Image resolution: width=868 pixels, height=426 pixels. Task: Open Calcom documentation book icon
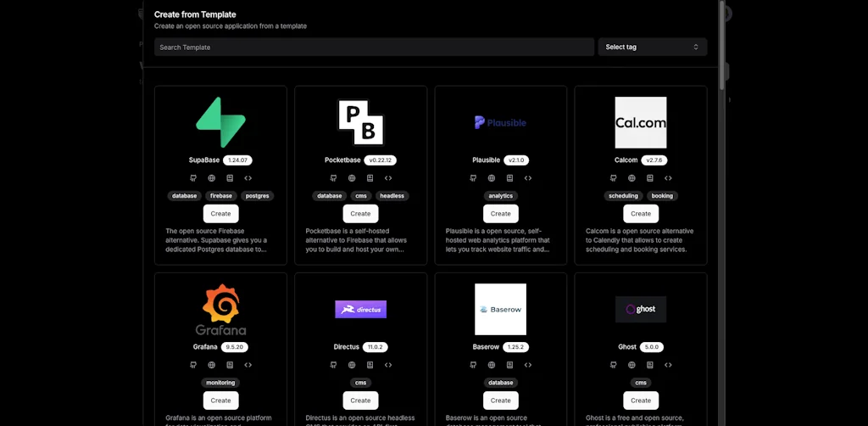pyautogui.click(x=650, y=178)
